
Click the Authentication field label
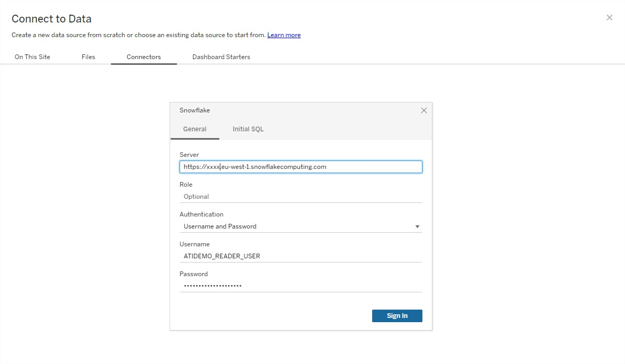202,214
